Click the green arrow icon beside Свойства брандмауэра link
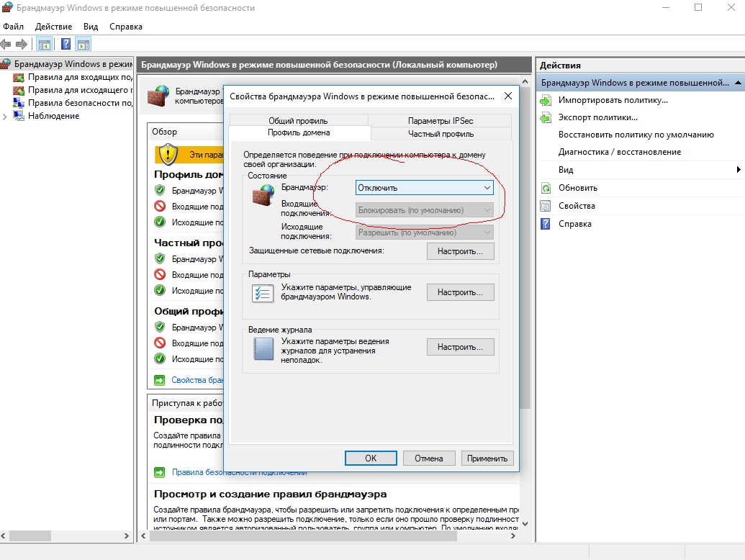Image resolution: width=745 pixels, height=560 pixels. tap(160, 380)
